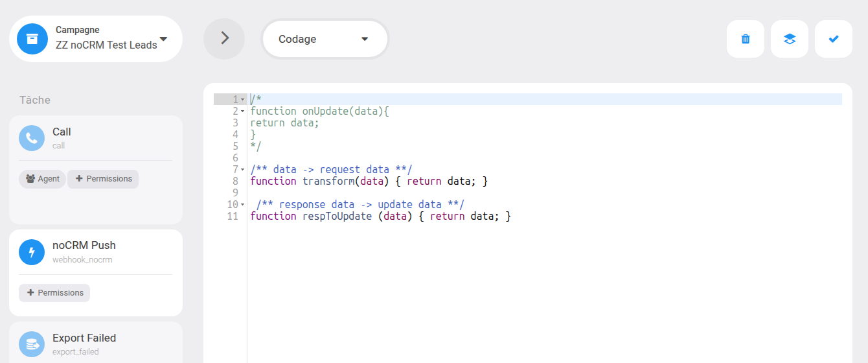Open the campaign selector dropdown arrow
Image resolution: width=868 pixels, height=363 pixels.
[163, 39]
